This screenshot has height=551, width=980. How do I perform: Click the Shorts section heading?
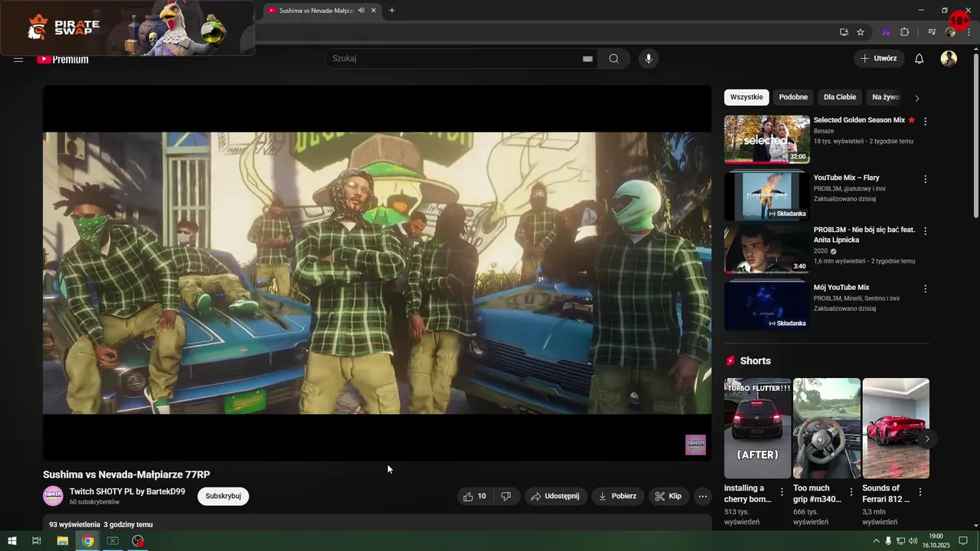click(755, 360)
